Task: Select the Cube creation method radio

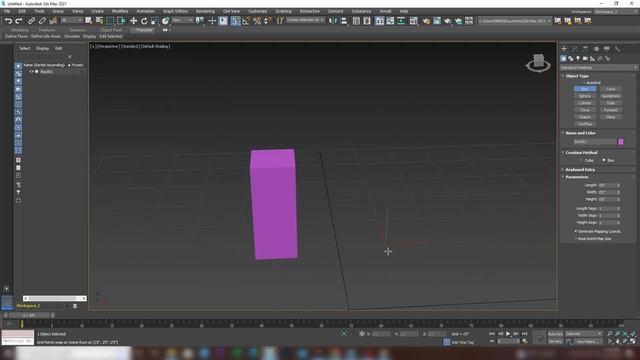Action: coord(581,160)
